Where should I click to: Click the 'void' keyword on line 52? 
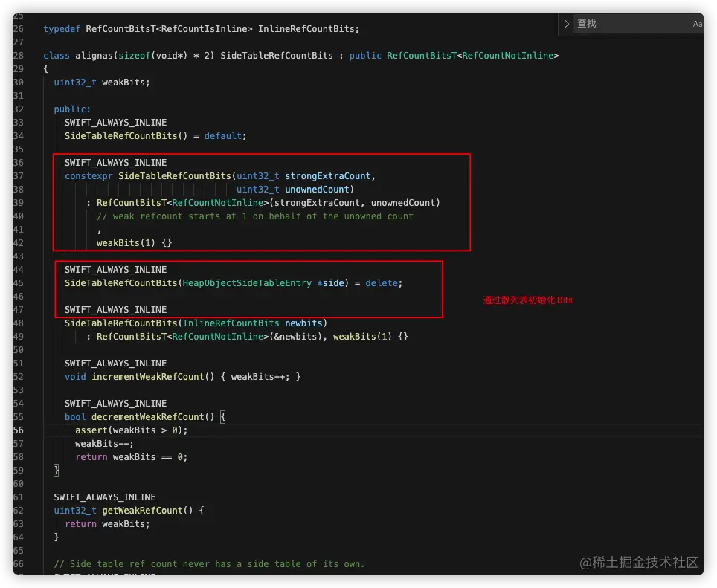point(75,377)
